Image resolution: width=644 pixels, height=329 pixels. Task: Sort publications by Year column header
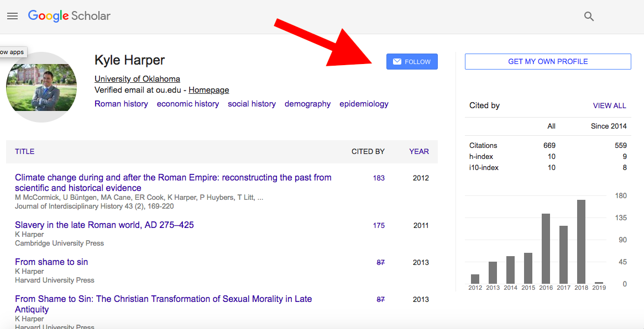pos(418,151)
